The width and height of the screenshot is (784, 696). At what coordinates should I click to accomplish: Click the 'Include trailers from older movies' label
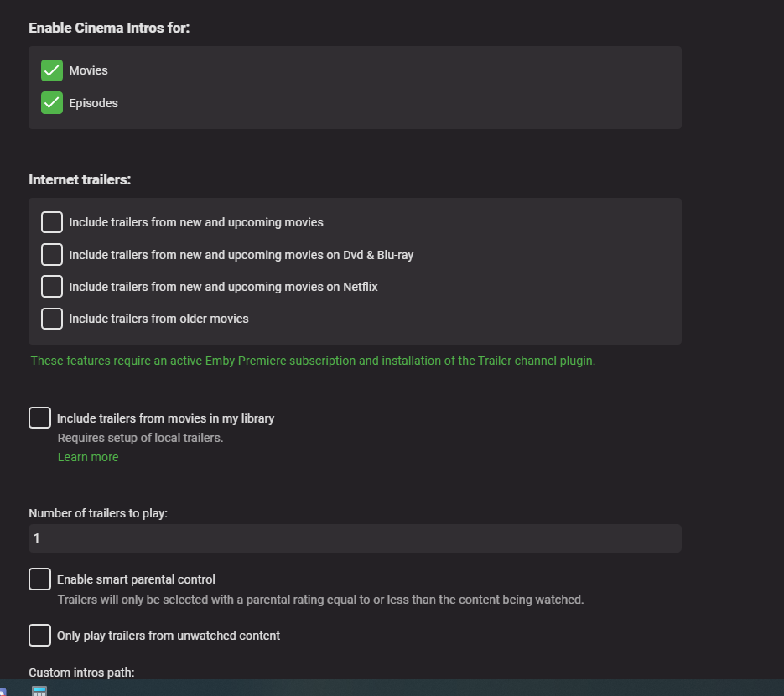coord(158,319)
